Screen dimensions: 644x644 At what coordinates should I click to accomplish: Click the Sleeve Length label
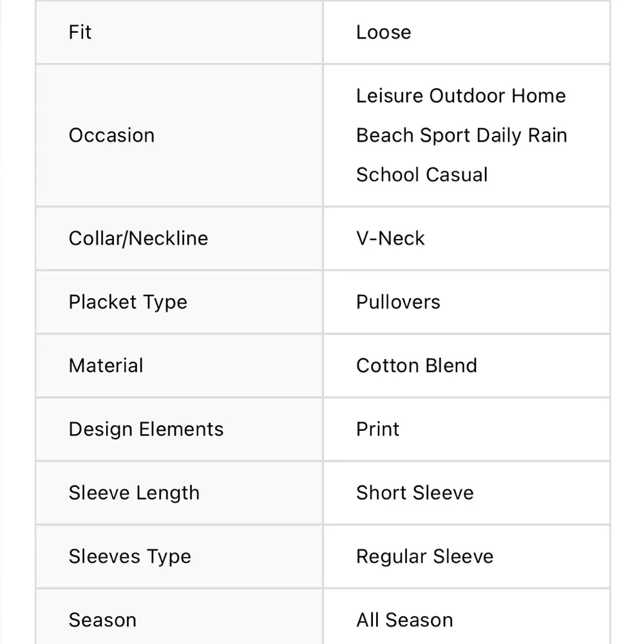134,493
